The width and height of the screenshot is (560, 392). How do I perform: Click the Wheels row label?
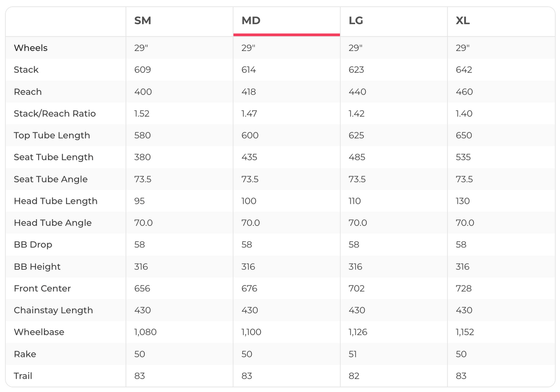[x=30, y=48]
